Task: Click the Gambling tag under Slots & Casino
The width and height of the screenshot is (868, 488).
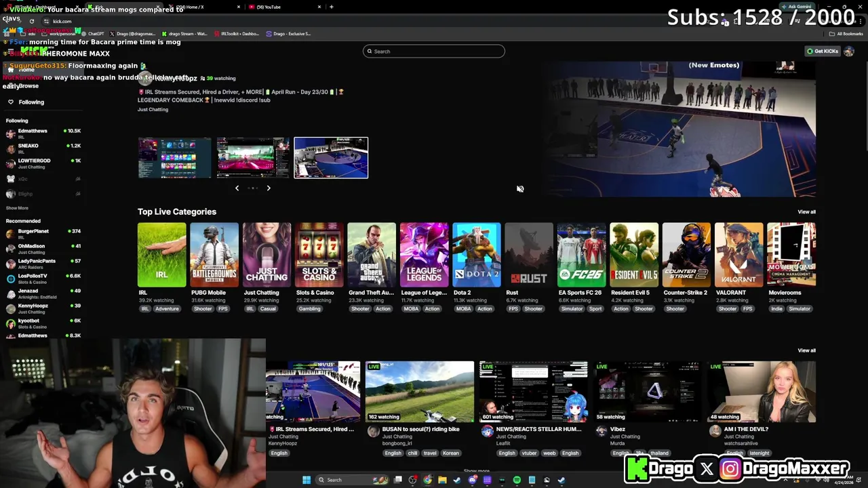Action: pos(309,309)
